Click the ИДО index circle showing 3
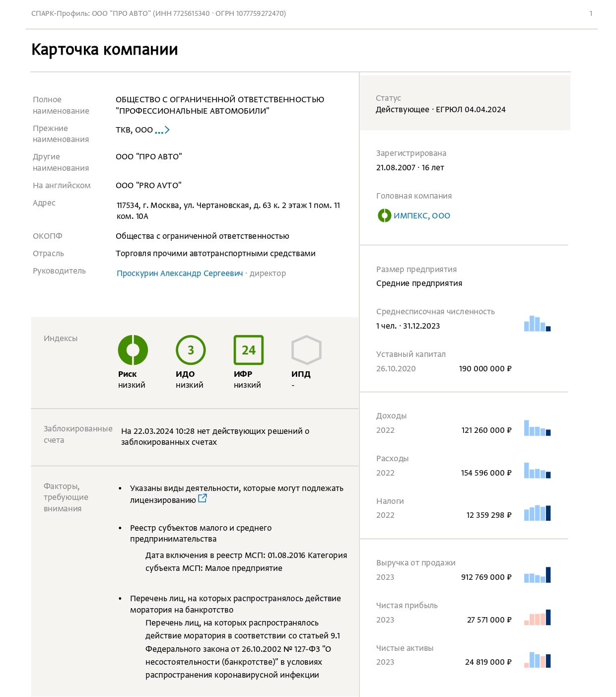 191,350
